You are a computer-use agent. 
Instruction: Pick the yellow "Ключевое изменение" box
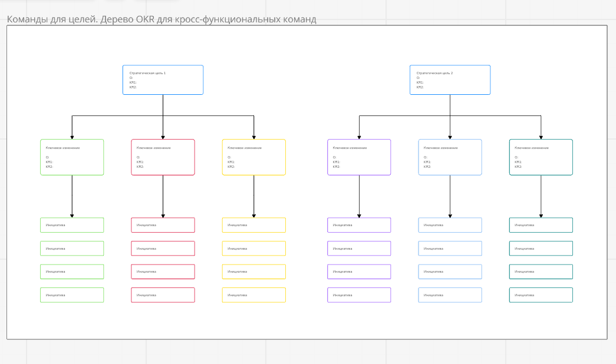pyautogui.click(x=253, y=157)
